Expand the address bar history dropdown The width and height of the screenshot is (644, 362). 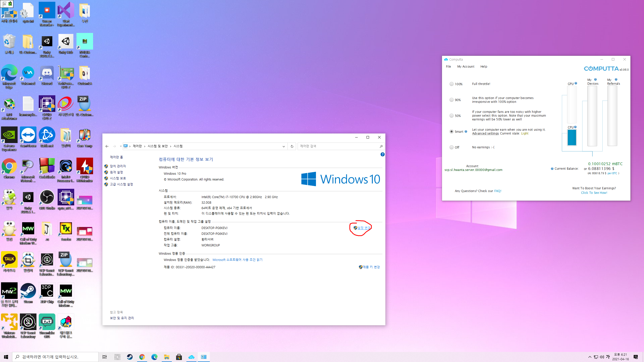pyautogui.click(x=284, y=146)
